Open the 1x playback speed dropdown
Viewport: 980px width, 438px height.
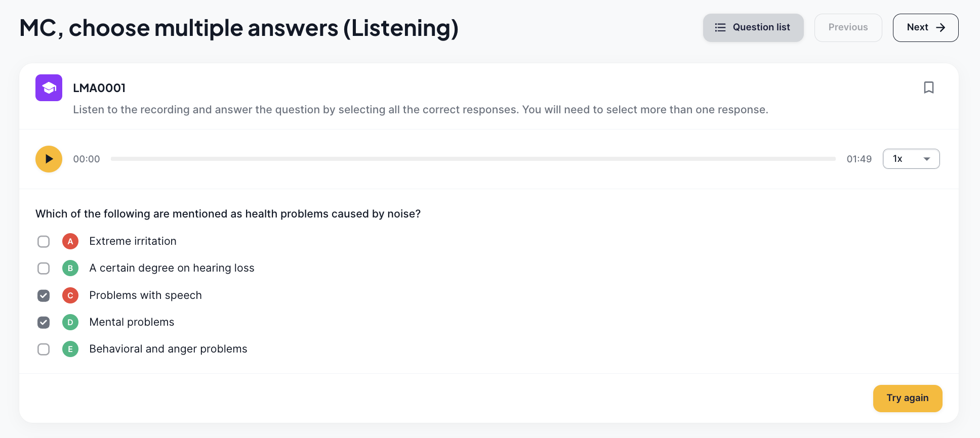pos(911,159)
